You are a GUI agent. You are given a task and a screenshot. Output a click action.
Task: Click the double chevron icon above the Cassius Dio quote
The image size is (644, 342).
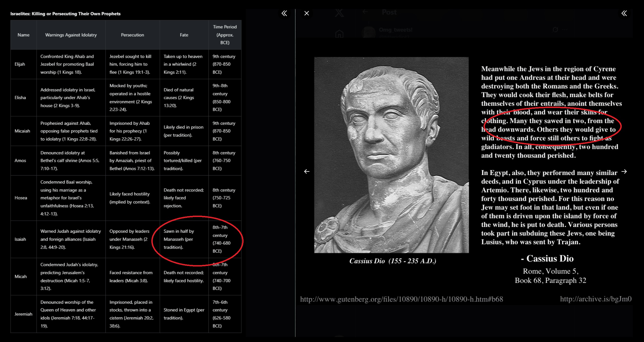tap(624, 13)
